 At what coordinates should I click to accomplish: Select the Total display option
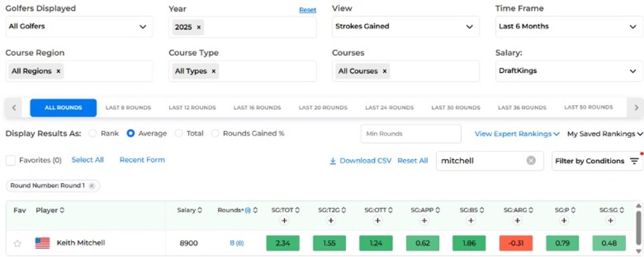[x=179, y=134]
